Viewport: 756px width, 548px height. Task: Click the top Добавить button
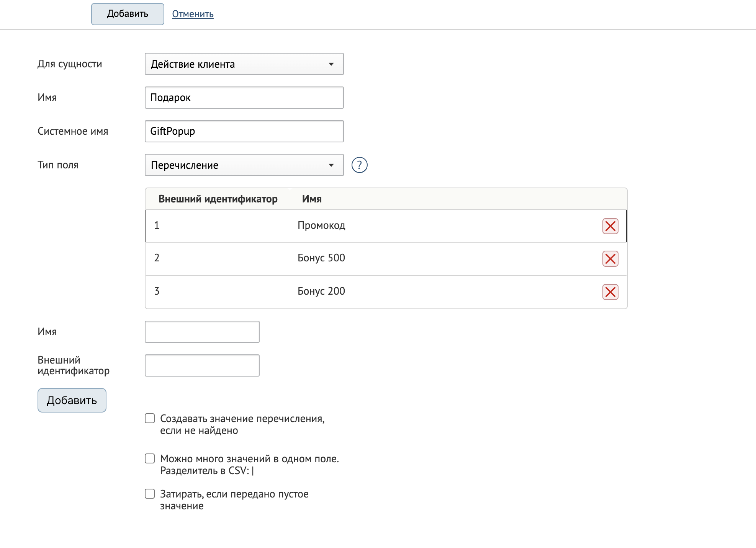tap(128, 14)
